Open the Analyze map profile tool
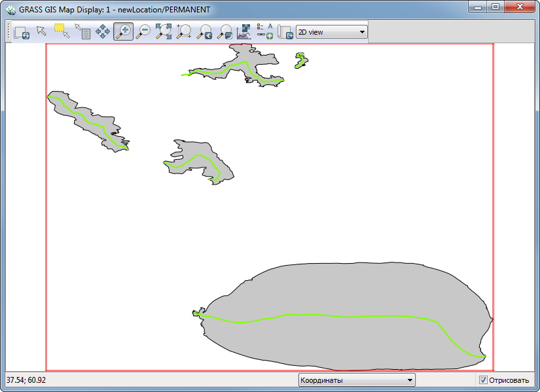 [243, 31]
